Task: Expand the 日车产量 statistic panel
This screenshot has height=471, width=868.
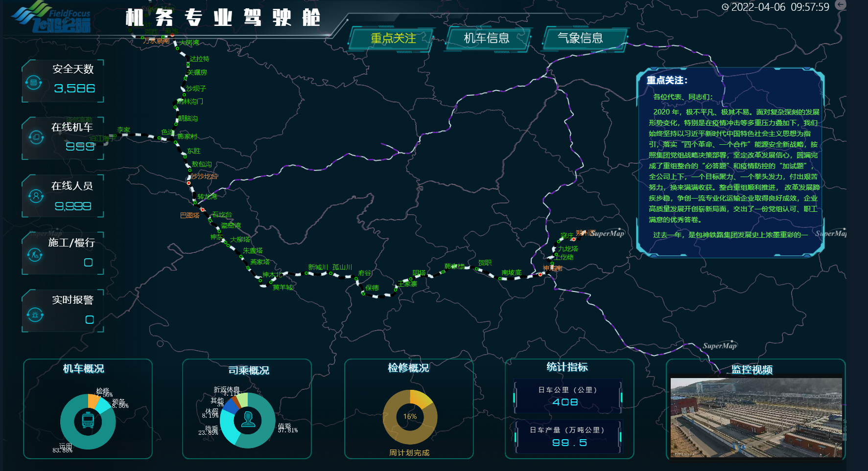Action: [x=568, y=435]
